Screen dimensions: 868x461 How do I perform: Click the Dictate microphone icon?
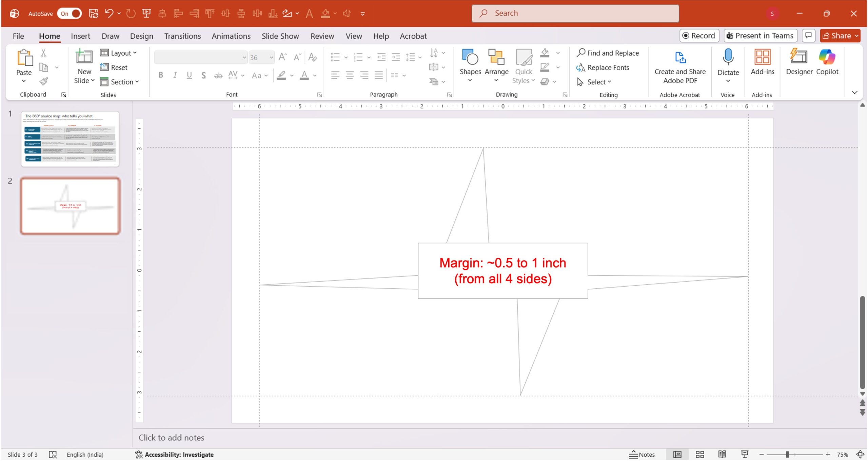pyautogui.click(x=728, y=57)
